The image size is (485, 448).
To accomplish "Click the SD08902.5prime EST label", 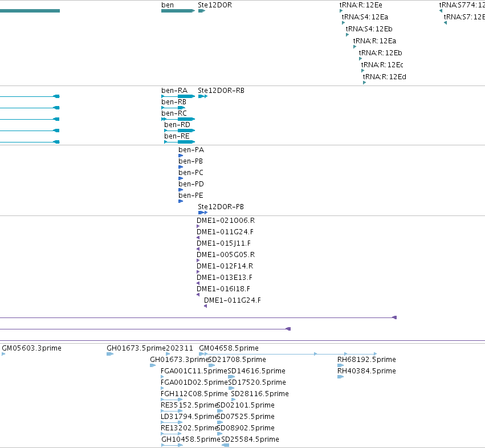I will click(246, 429).
